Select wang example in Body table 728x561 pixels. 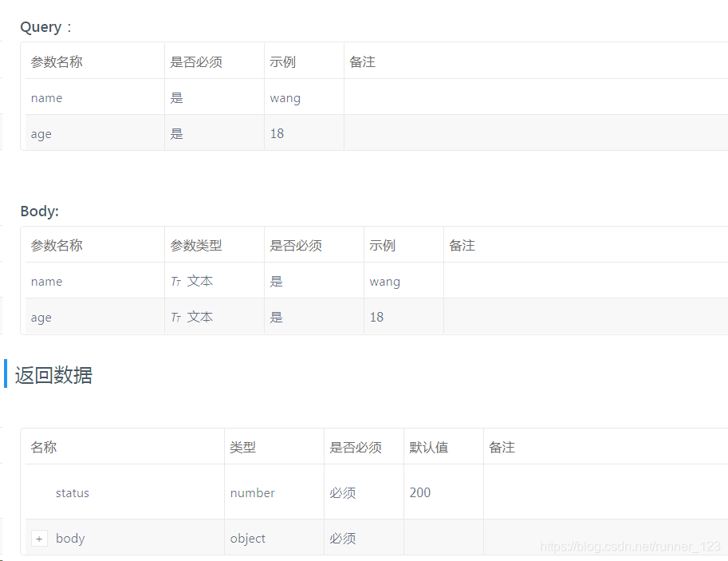385,282
